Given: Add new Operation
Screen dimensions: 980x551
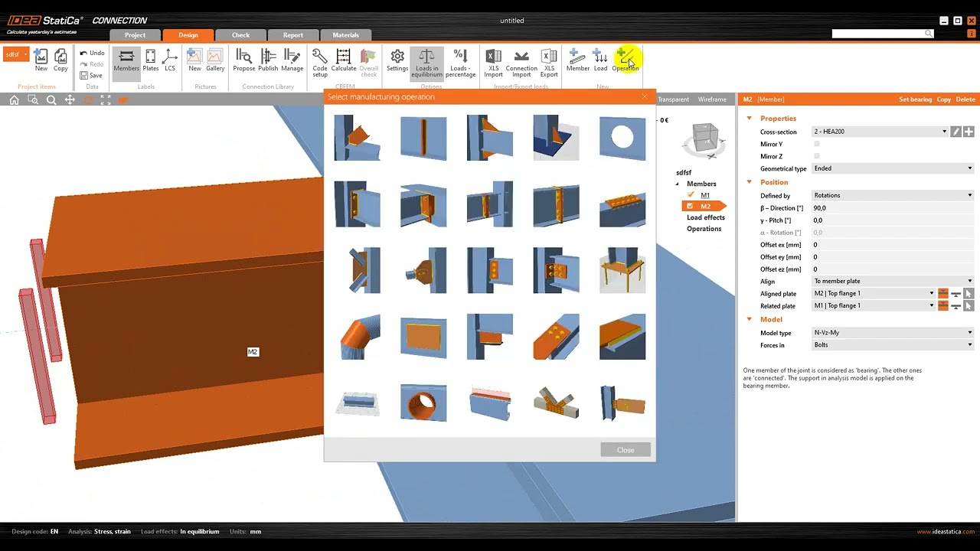Looking at the screenshot, I should pos(626,60).
